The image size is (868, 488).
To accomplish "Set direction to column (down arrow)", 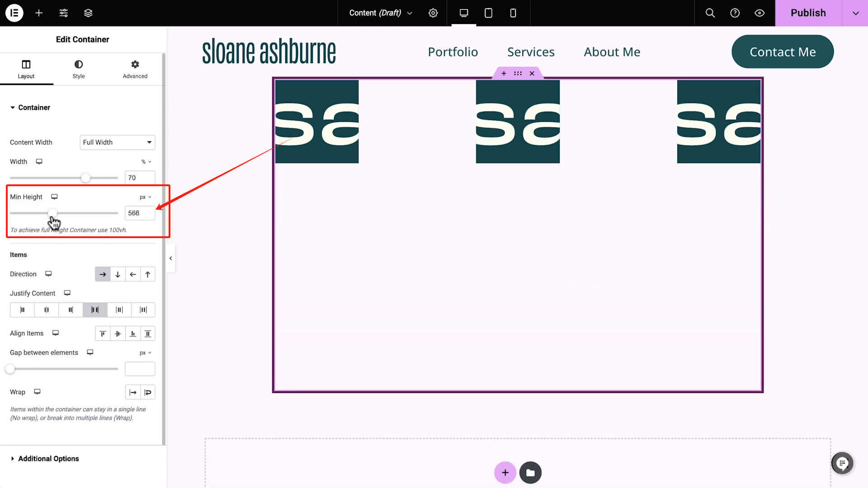I will pos(118,274).
